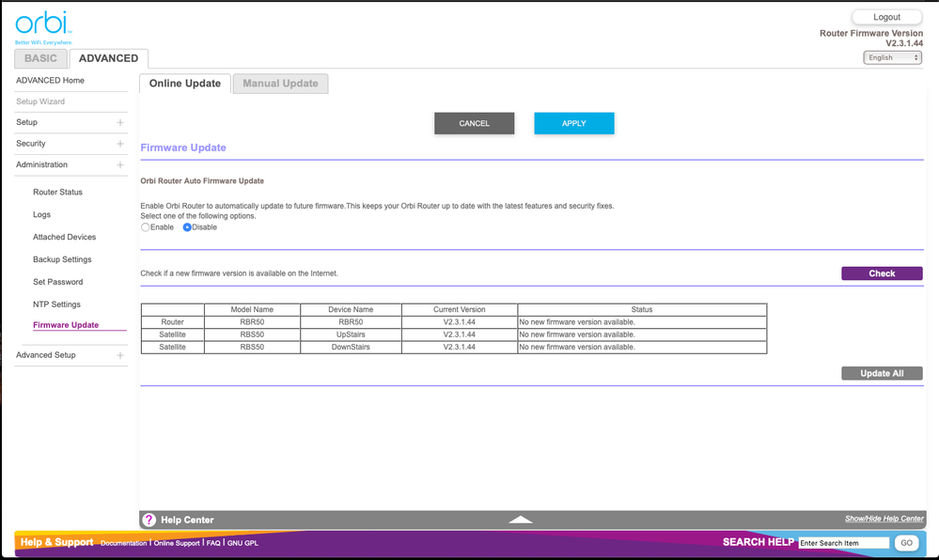Select Firmware Update in sidebar
The image size is (939, 560).
(66, 325)
